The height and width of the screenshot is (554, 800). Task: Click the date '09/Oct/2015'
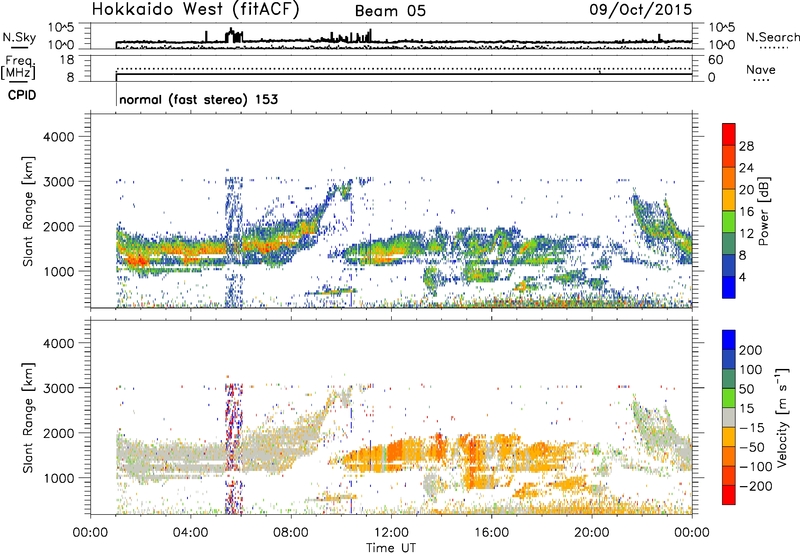641,10
